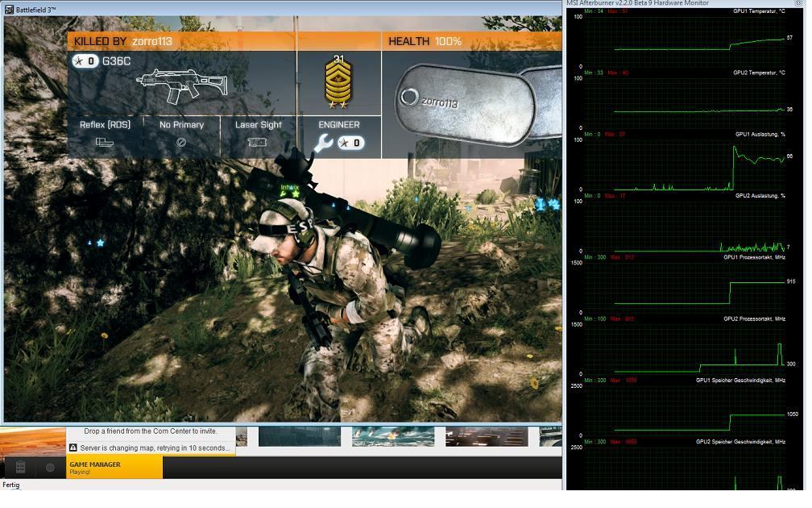Click the GPU2 Temperatur graph label

pyautogui.click(x=759, y=73)
